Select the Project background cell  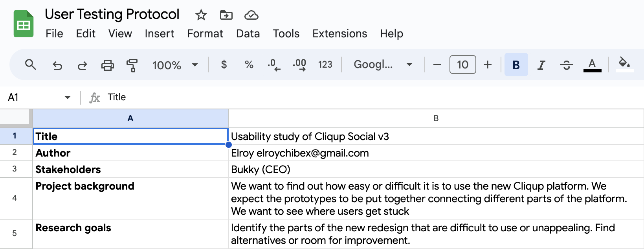coord(130,198)
